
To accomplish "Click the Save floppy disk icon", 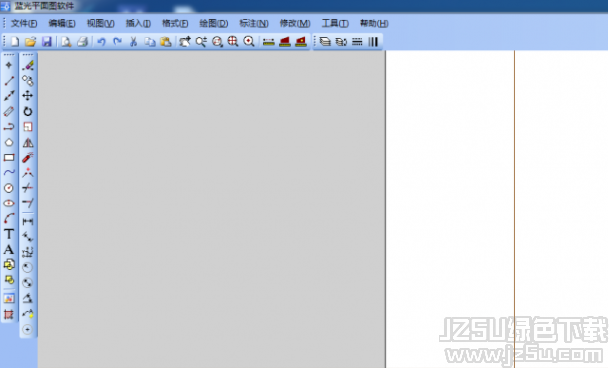I will 47,42.
